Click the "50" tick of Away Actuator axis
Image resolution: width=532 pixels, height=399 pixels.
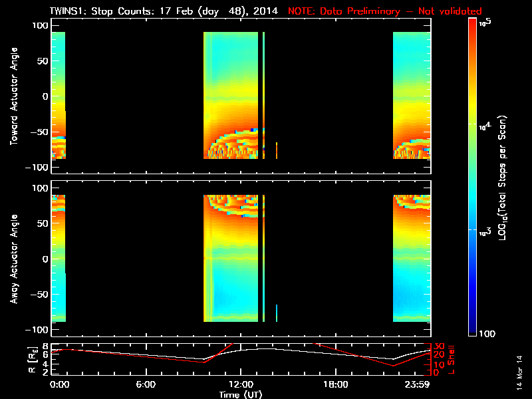[42, 223]
